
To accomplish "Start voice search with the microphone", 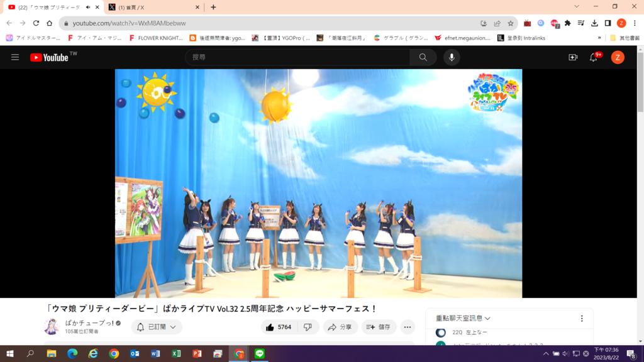I will click(x=452, y=57).
